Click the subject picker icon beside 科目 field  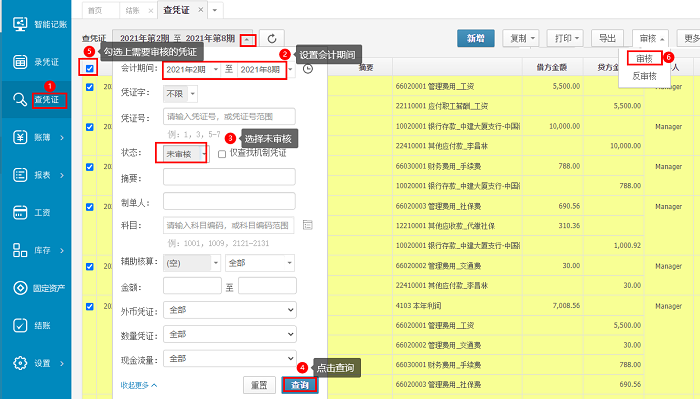pos(308,225)
